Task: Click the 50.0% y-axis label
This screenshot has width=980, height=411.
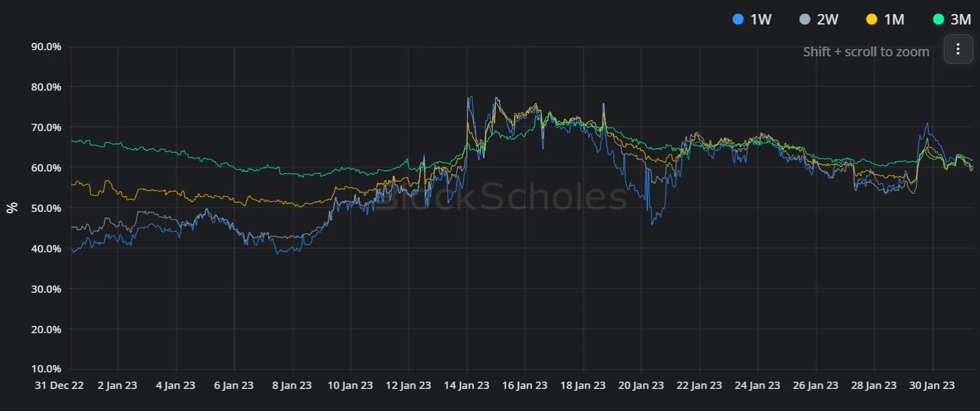Action: click(47, 208)
